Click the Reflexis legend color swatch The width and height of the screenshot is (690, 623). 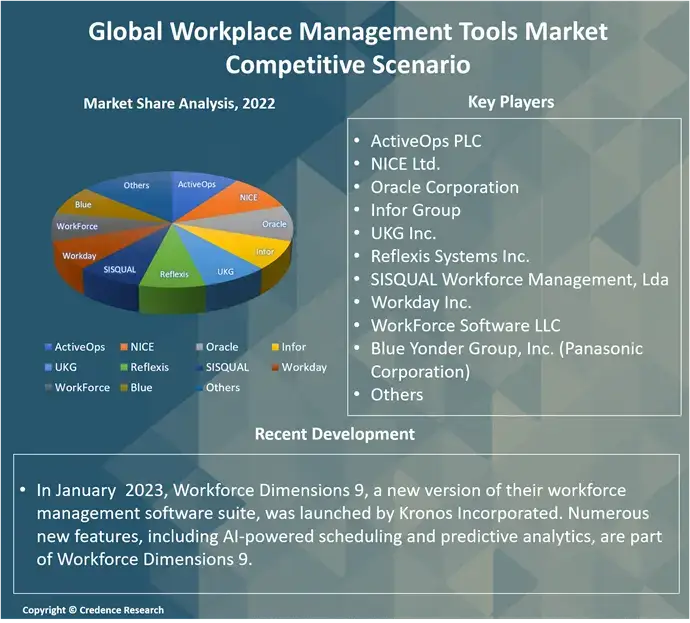click(122, 367)
